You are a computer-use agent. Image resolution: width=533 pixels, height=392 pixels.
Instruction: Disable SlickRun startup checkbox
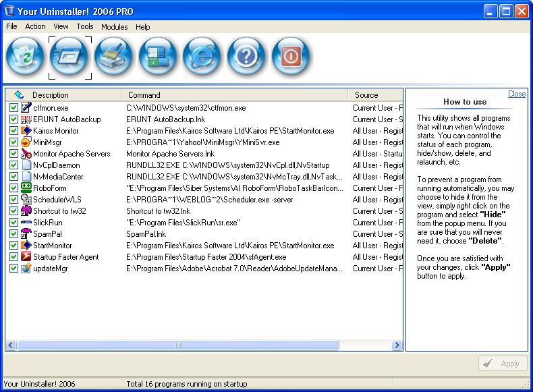13,223
